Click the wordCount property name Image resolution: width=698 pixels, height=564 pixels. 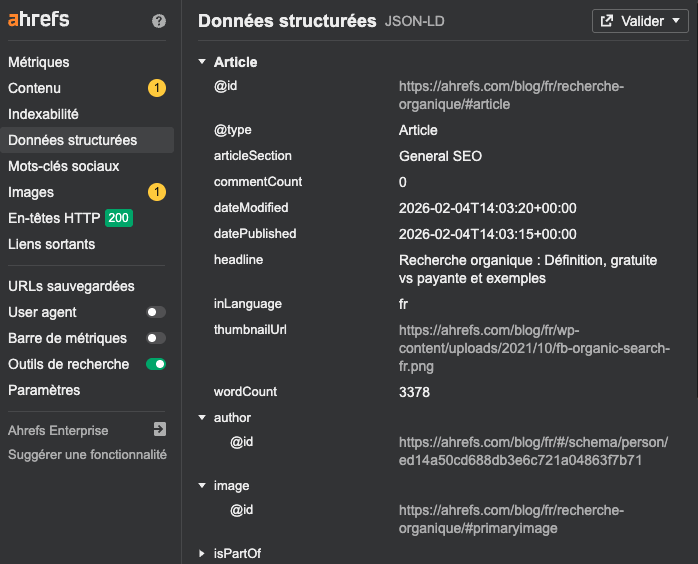tap(245, 392)
